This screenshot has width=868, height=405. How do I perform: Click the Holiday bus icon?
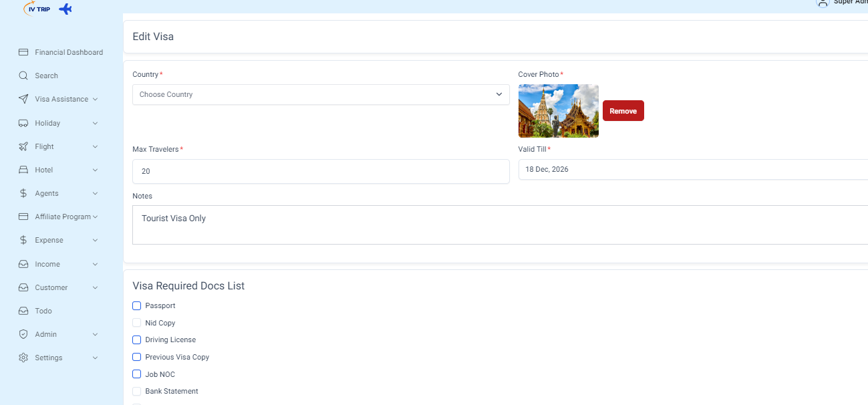(x=23, y=123)
